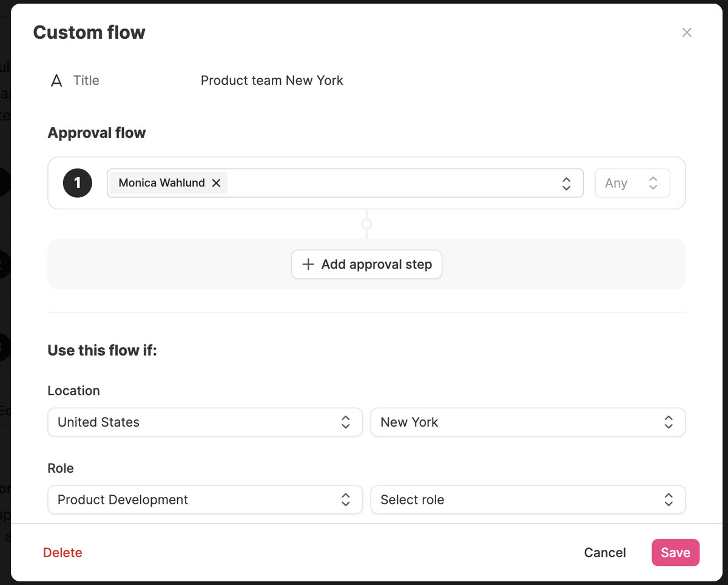The height and width of the screenshot is (585, 728).
Task: Click the 'Approval flow' section heading
Action: (x=96, y=133)
